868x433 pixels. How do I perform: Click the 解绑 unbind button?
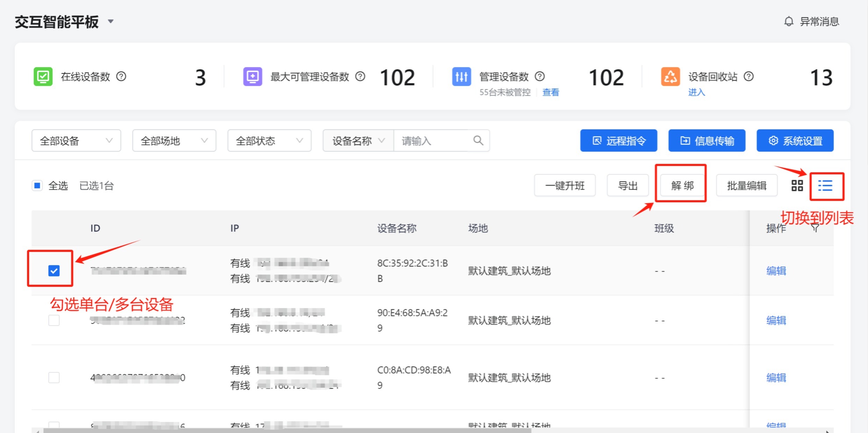682,186
